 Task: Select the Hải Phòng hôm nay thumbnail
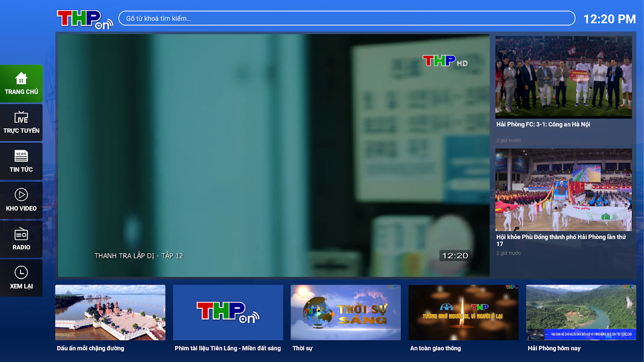pos(581,312)
